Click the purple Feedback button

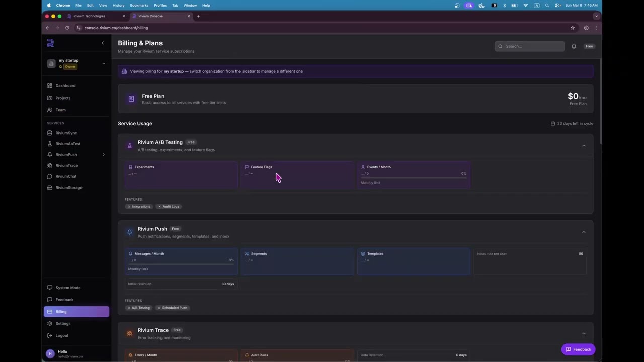coord(578,349)
